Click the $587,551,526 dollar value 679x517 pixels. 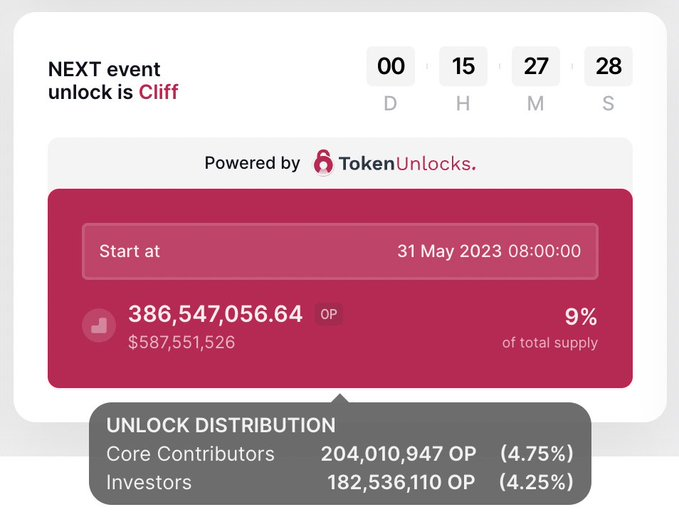pos(181,343)
